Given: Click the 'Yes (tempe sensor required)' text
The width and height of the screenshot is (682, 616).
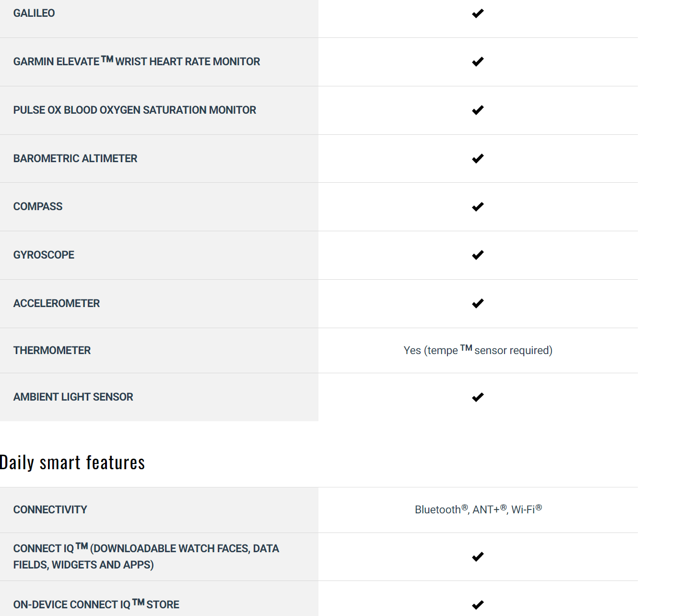Looking at the screenshot, I should [478, 351].
